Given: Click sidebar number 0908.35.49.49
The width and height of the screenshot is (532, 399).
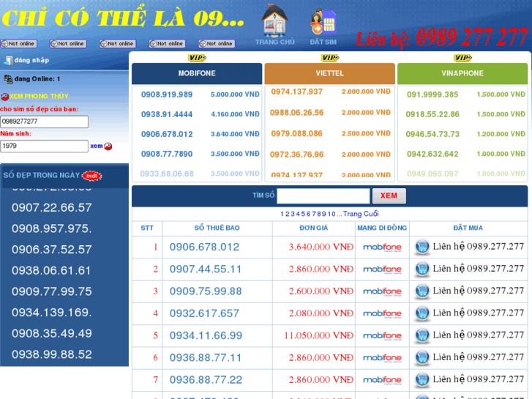Looking at the screenshot, I should point(52,334).
